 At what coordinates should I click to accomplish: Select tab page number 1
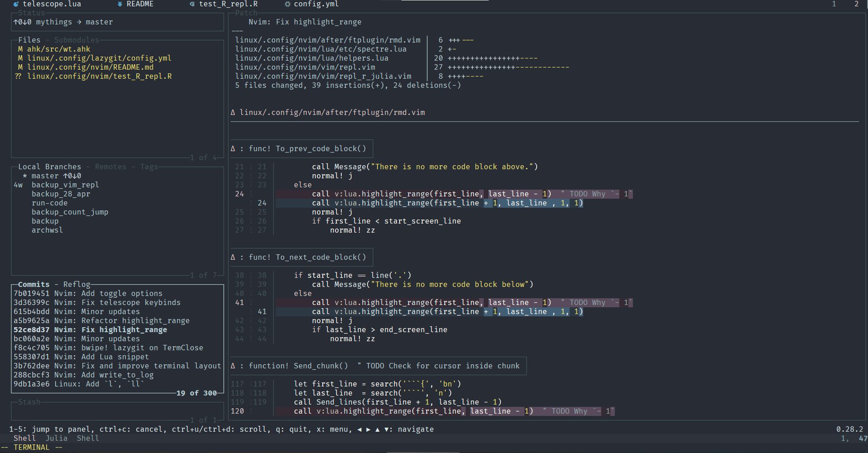click(834, 4)
